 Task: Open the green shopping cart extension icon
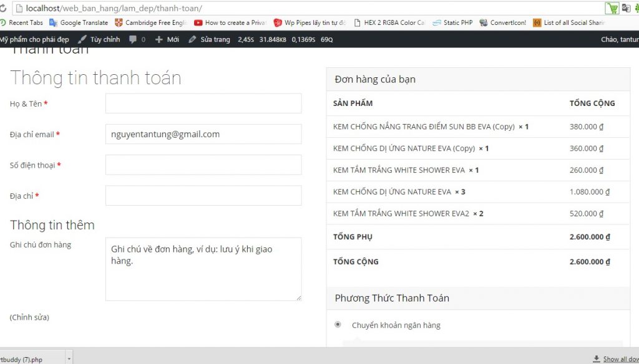click(612, 8)
